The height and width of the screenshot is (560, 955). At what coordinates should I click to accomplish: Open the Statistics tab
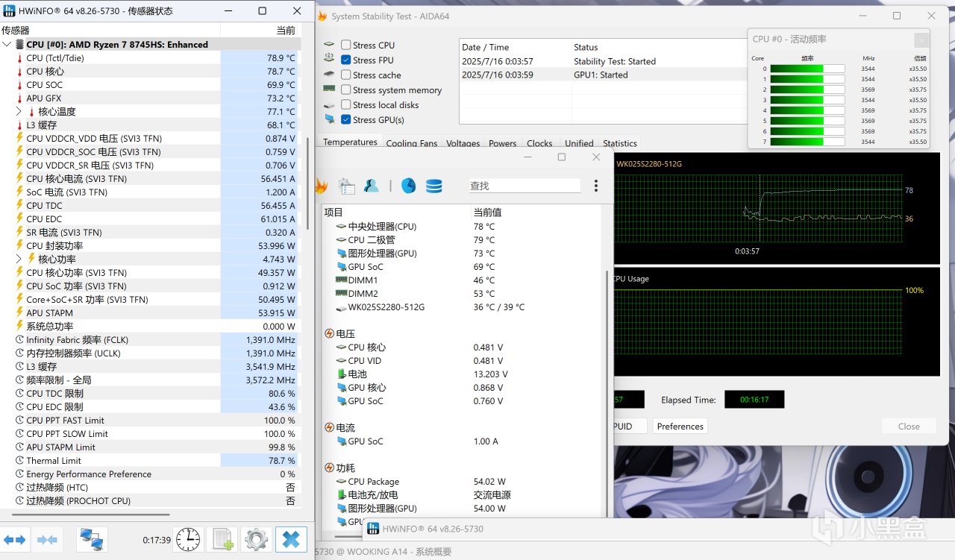(620, 143)
